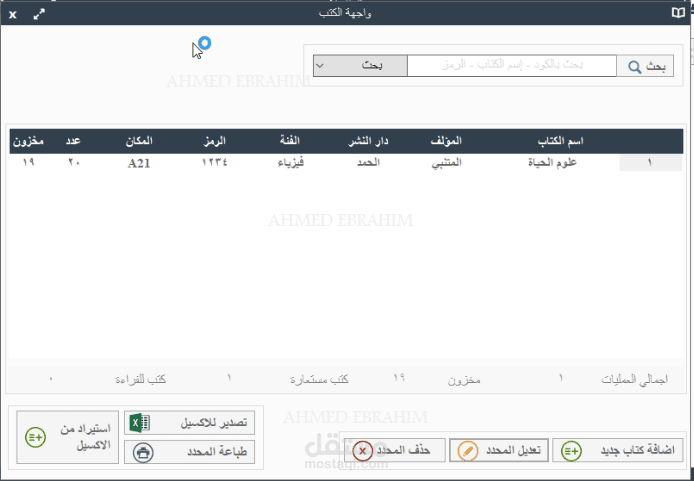The width and height of the screenshot is (694, 481).
Task: Select location cell A21
Action: (x=139, y=163)
